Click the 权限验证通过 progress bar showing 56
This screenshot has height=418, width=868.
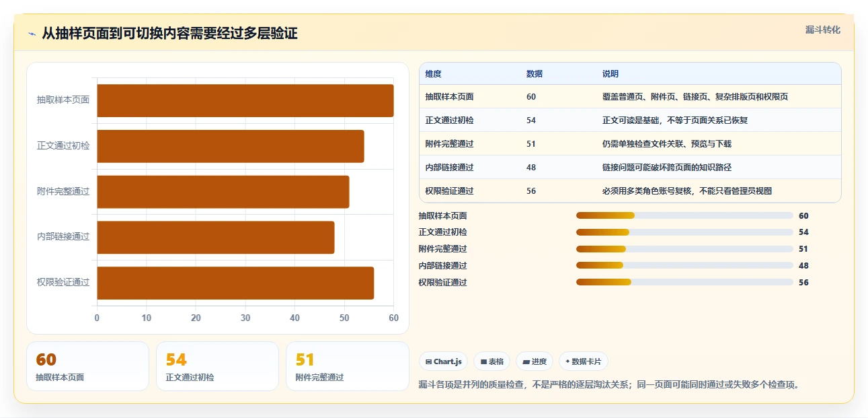click(684, 282)
